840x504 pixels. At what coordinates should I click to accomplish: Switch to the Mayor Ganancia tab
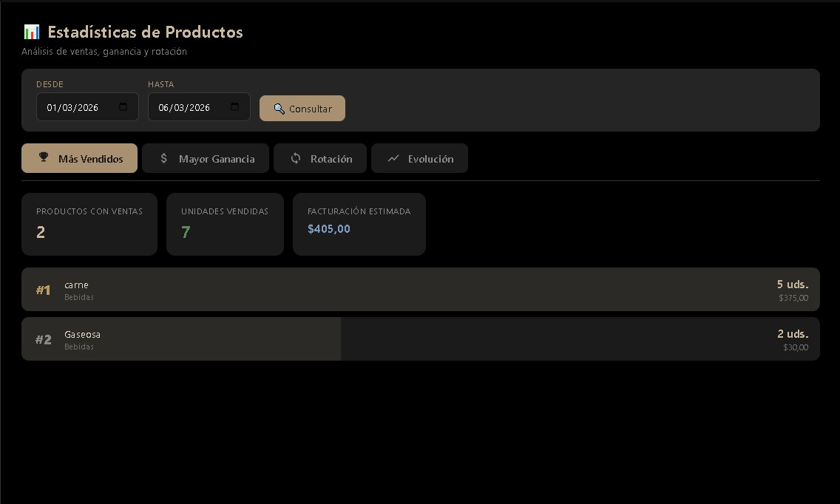pyautogui.click(x=206, y=158)
